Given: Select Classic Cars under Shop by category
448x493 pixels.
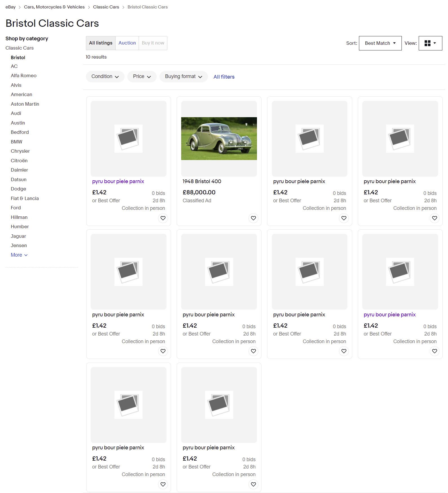Looking at the screenshot, I should tap(19, 48).
